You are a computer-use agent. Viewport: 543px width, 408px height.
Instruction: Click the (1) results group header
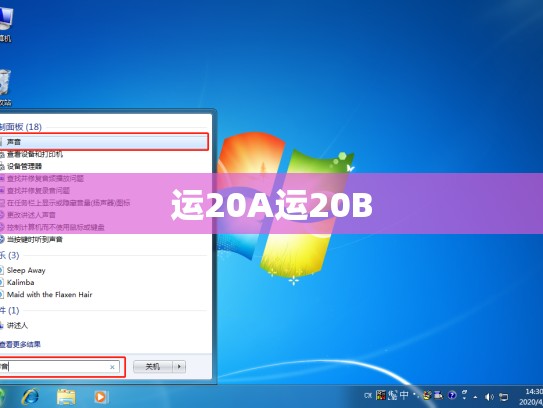tap(10, 310)
